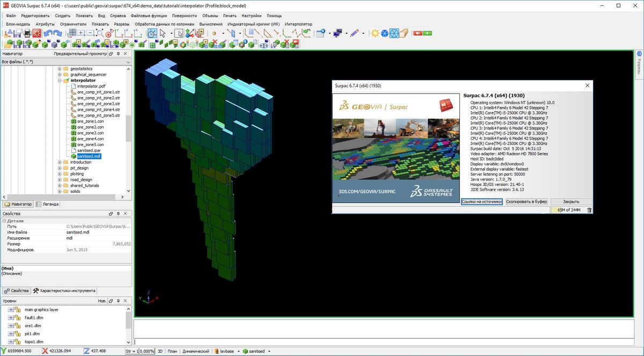Click the pin icon in Properties panel header
The image size is (644, 356).
click(x=118, y=214)
